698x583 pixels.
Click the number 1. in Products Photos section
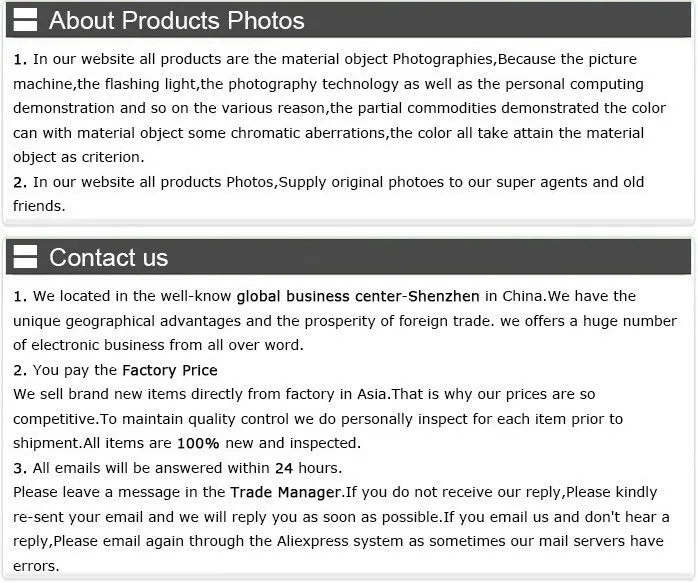(20, 59)
